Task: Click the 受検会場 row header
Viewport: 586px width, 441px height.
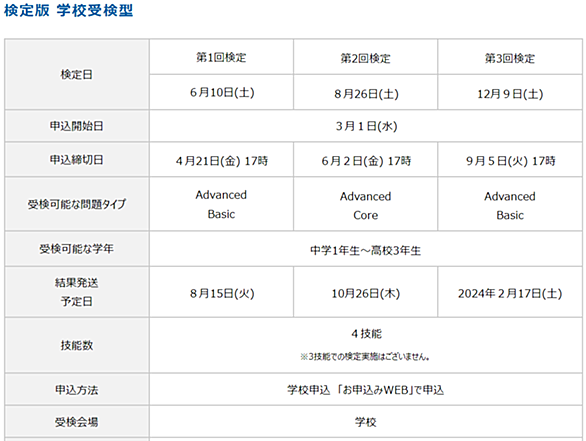Action: [77, 422]
